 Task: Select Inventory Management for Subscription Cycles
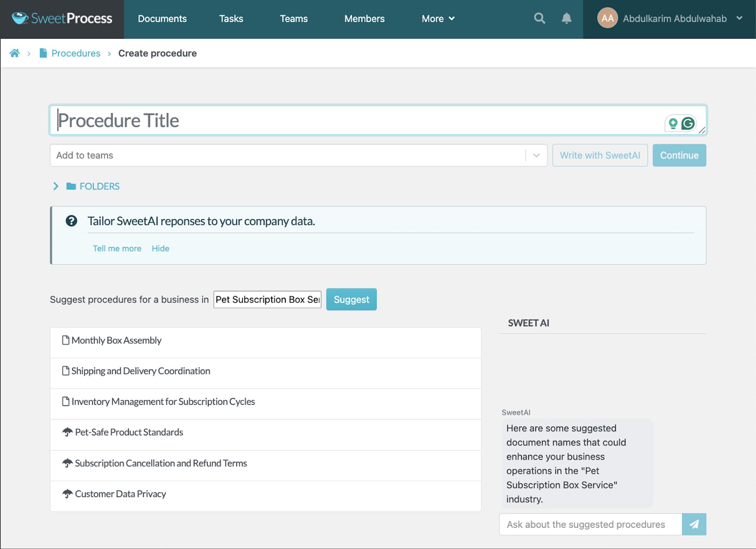(265, 404)
